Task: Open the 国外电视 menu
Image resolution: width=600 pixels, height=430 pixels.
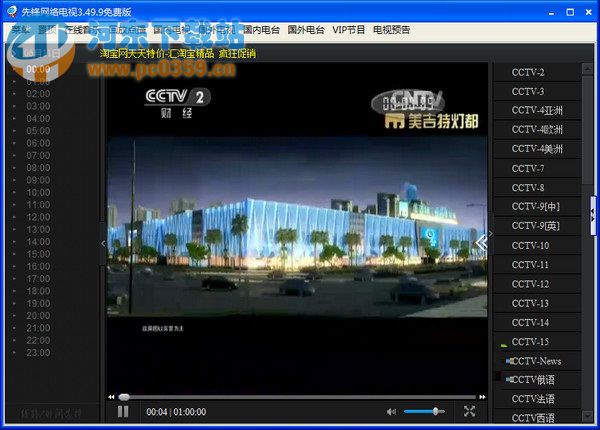Action: (x=217, y=29)
